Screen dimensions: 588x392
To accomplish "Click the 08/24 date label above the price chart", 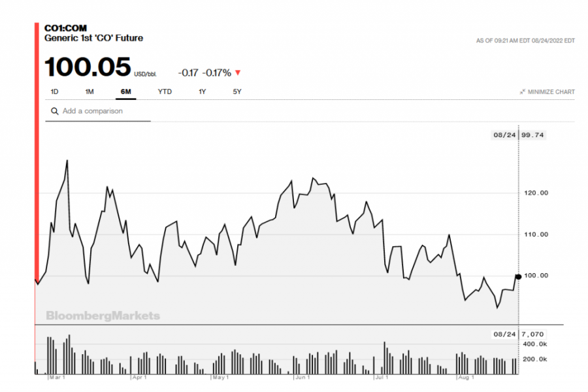I will [x=504, y=135].
